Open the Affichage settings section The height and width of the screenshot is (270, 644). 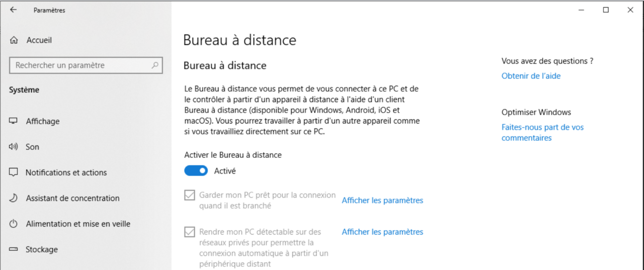point(43,121)
